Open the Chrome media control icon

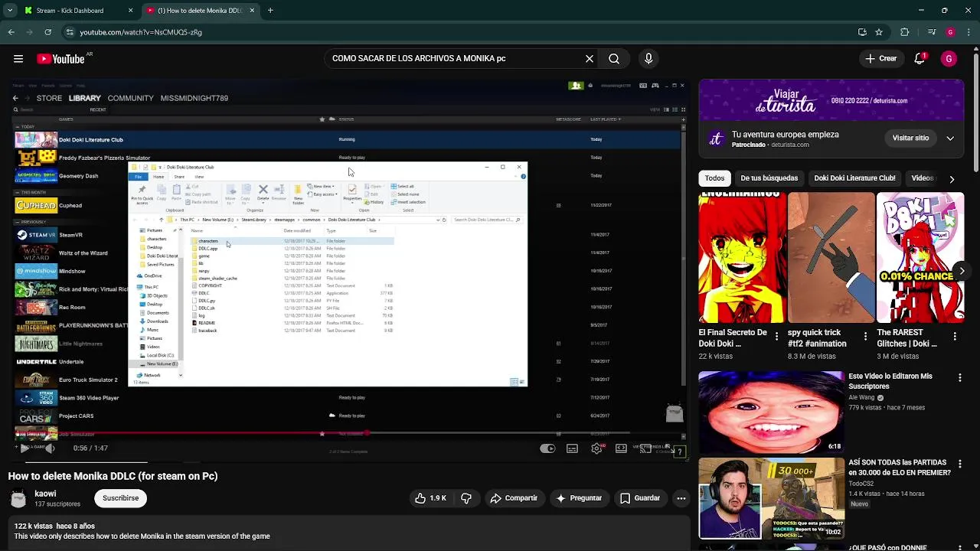931,32
